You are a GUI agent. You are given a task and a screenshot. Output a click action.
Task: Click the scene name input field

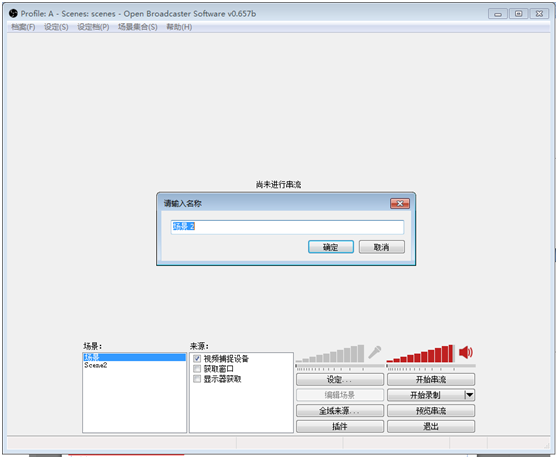[287, 227]
